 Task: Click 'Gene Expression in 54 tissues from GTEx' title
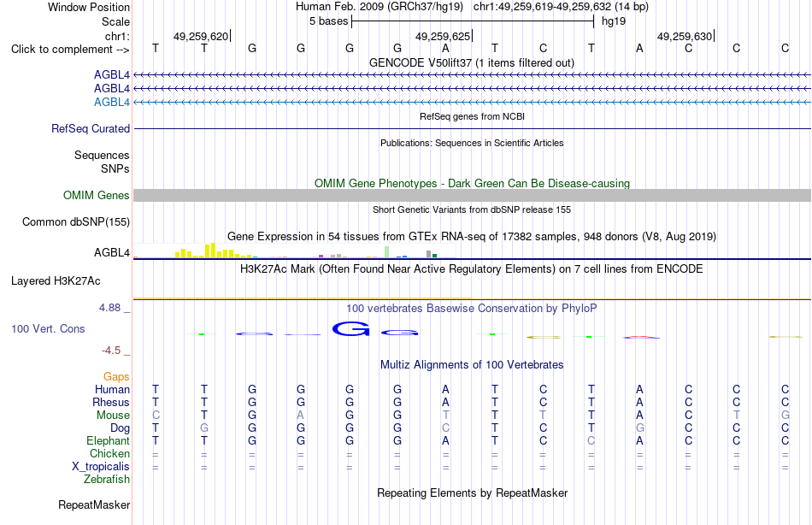[x=472, y=237]
